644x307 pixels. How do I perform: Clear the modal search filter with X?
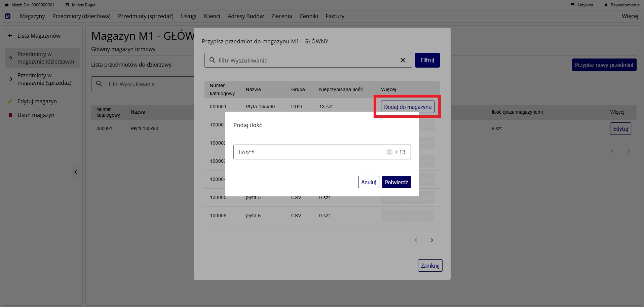(x=403, y=60)
